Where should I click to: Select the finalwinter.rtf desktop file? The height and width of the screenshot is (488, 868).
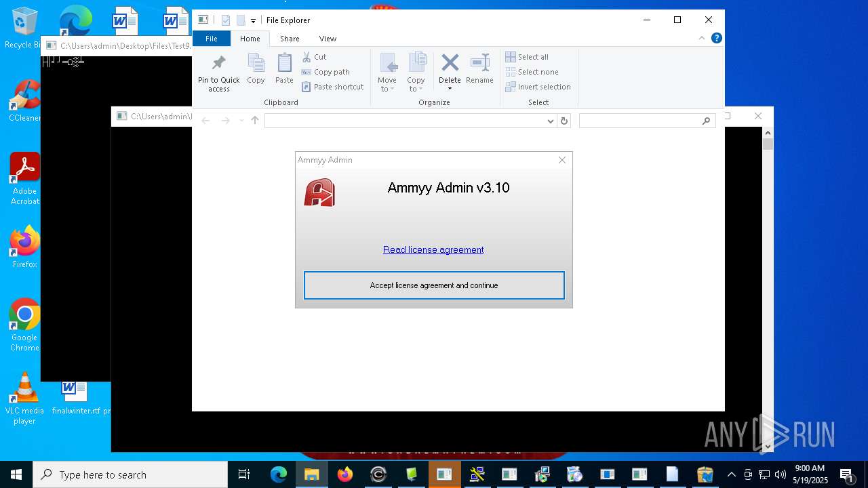click(x=76, y=397)
